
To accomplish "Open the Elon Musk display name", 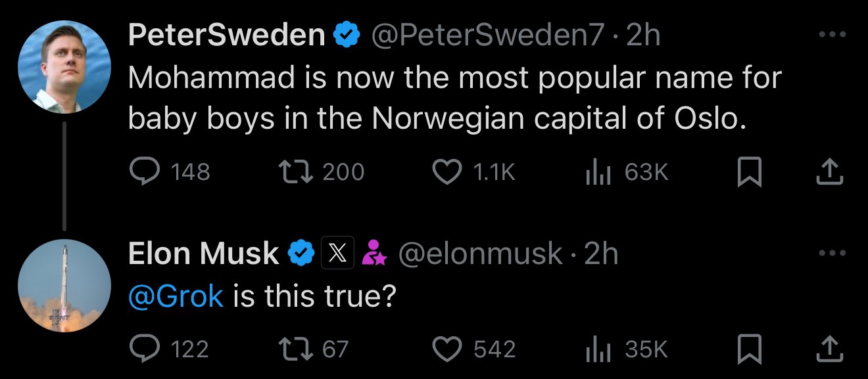I will pos(204,254).
